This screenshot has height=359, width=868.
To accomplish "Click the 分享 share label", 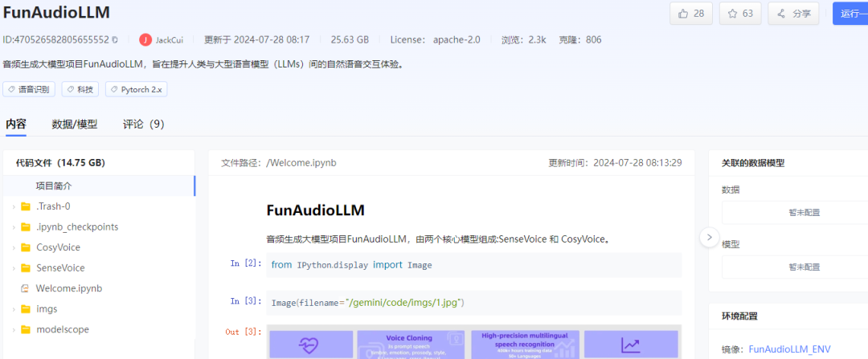I will pos(801,14).
